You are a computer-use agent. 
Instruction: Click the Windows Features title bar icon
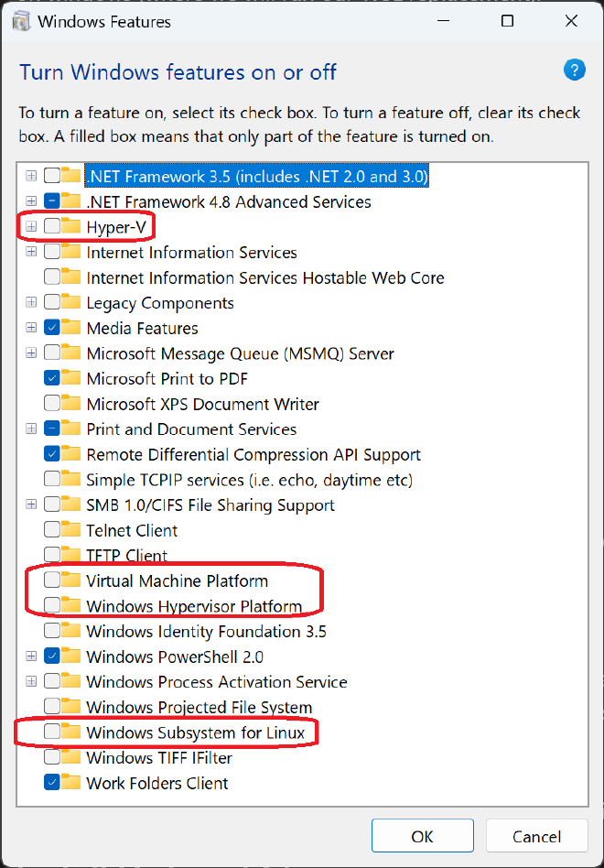[x=22, y=22]
